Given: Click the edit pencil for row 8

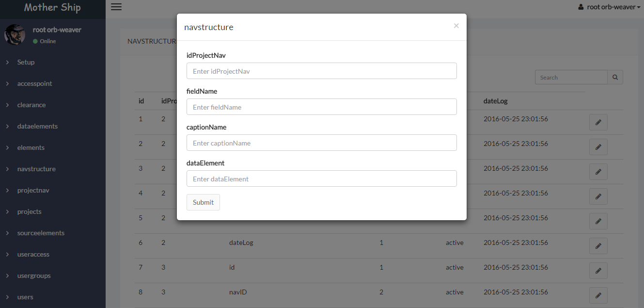Looking at the screenshot, I should tap(598, 295).
